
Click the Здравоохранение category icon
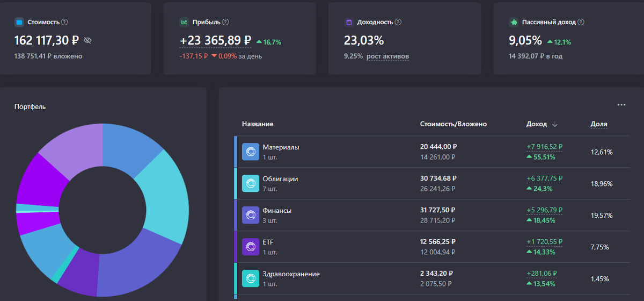[x=251, y=278]
